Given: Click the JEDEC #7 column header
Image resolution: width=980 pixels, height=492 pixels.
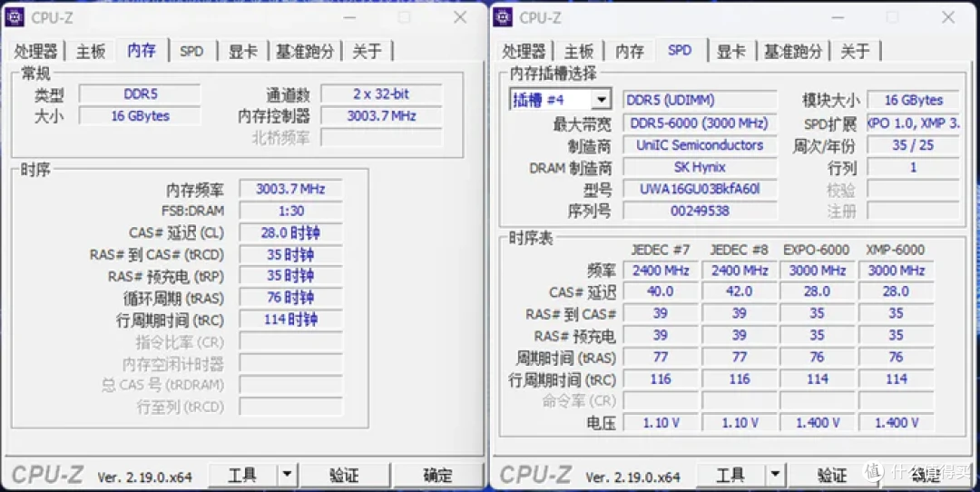Looking at the screenshot, I should pos(661,250).
